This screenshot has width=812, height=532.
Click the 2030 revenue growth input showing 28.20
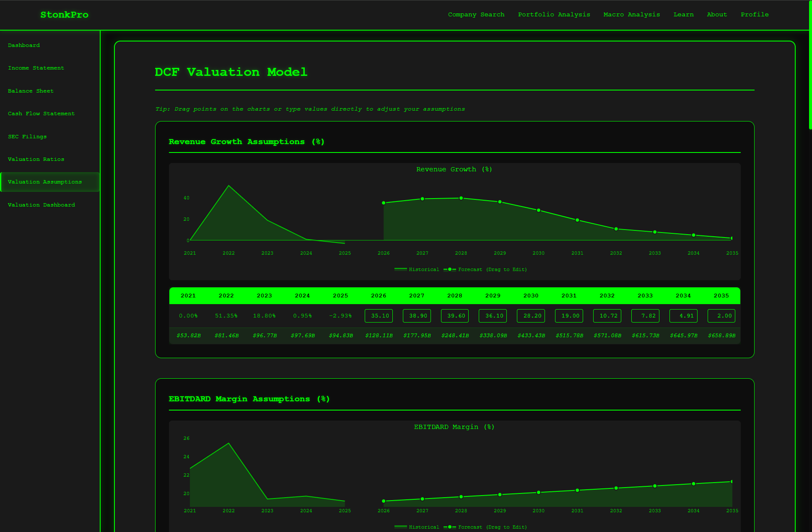[531, 316]
